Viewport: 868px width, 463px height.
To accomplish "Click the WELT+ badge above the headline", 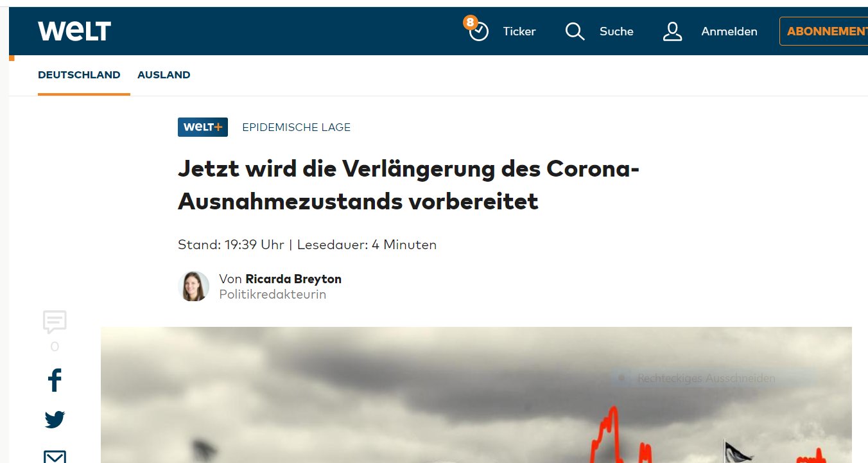I will tap(202, 127).
